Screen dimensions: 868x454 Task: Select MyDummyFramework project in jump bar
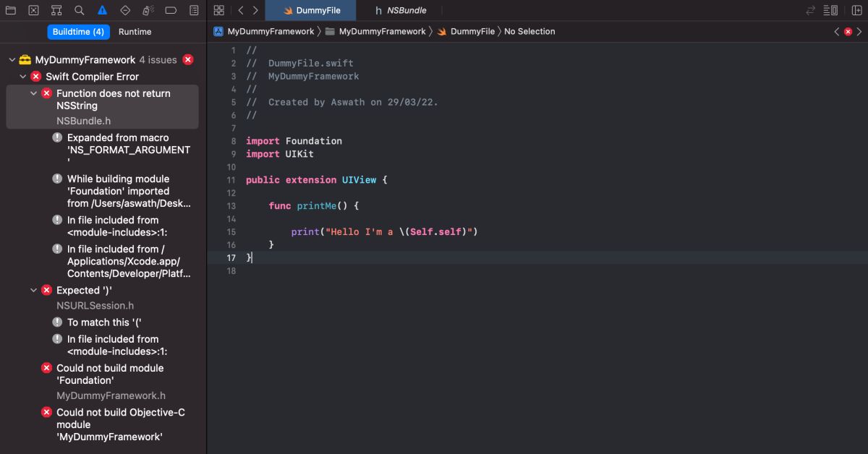click(264, 32)
